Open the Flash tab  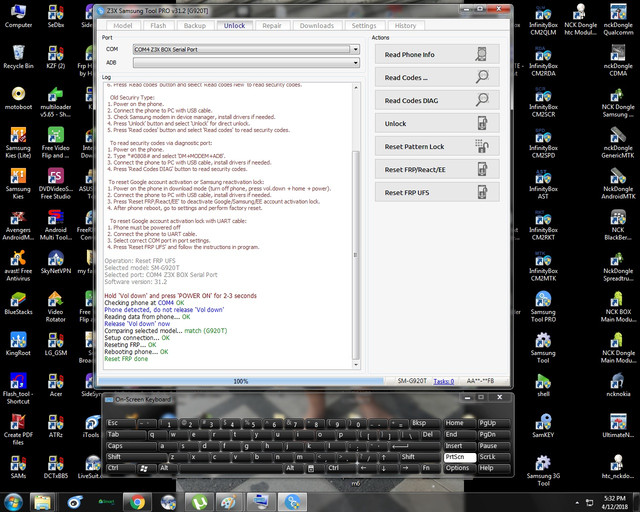(158, 26)
